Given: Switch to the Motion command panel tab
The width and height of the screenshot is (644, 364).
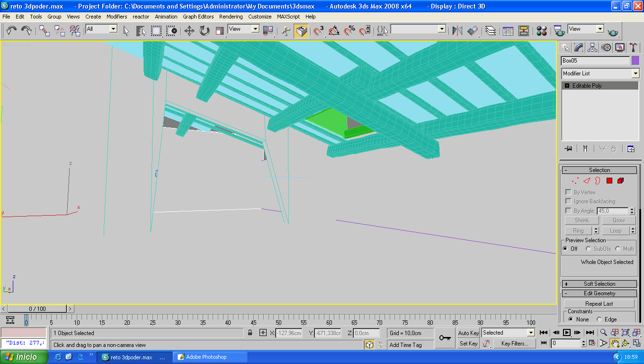Looking at the screenshot, I should point(606,47).
